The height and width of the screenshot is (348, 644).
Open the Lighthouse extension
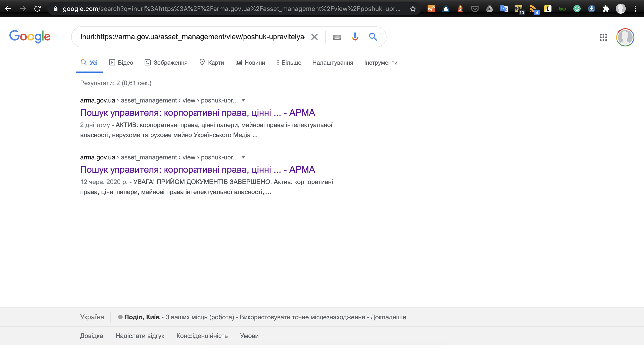coord(460,9)
